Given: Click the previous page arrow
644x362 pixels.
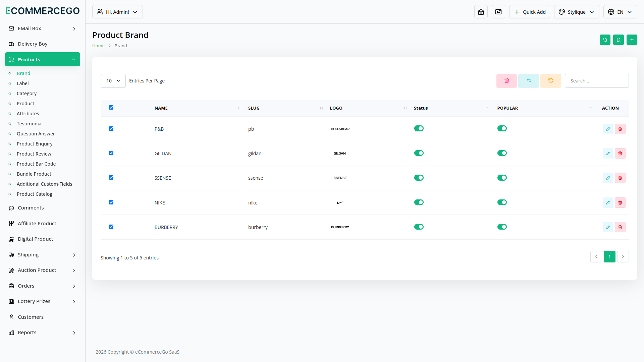Looking at the screenshot, I should [x=596, y=257].
